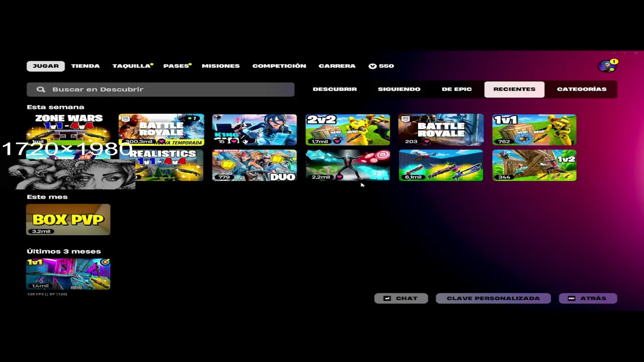Click the heart on the 300,3mil Battle Royale card
Viewport: 644px width, 362px height.
point(162,142)
